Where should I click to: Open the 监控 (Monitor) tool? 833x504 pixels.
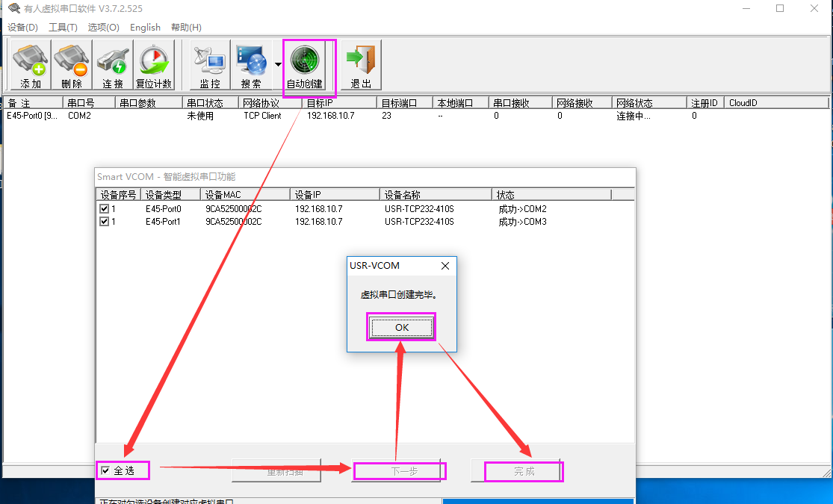click(209, 66)
